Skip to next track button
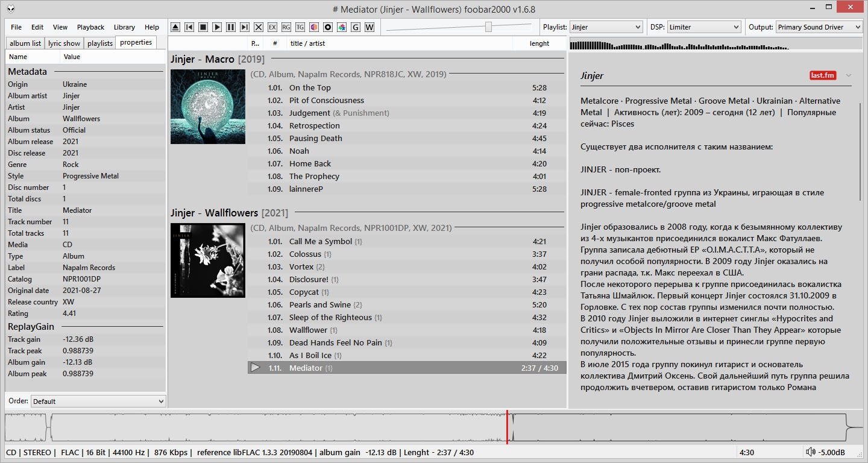 click(x=245, y=27)
